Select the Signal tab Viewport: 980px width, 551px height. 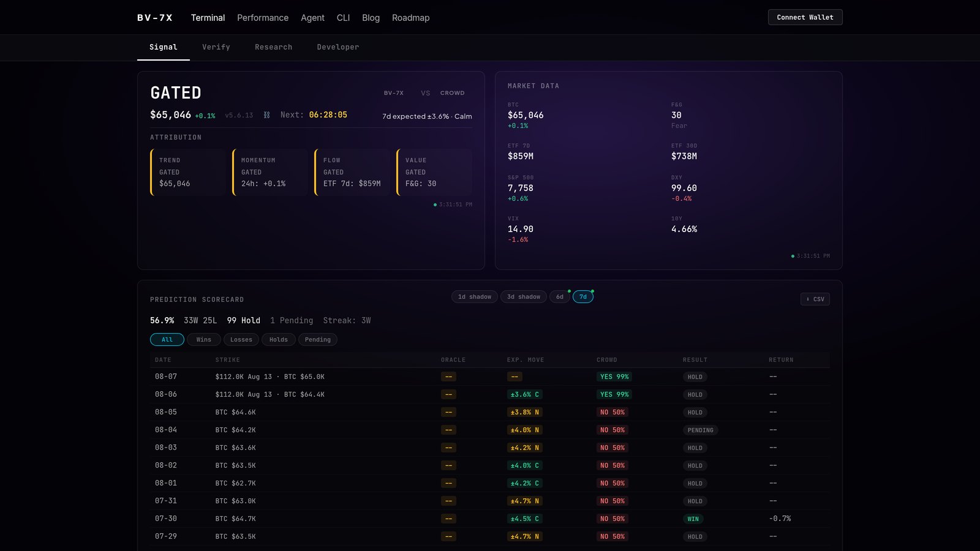coord(164,47)
